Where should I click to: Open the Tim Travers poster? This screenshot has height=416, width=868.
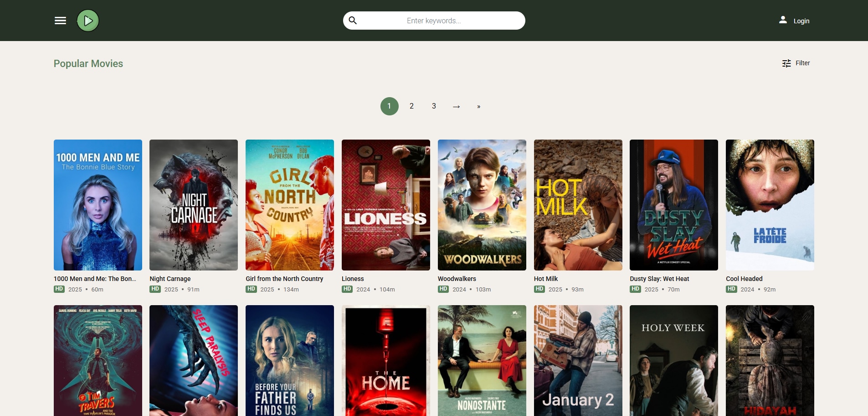[98, 360]
